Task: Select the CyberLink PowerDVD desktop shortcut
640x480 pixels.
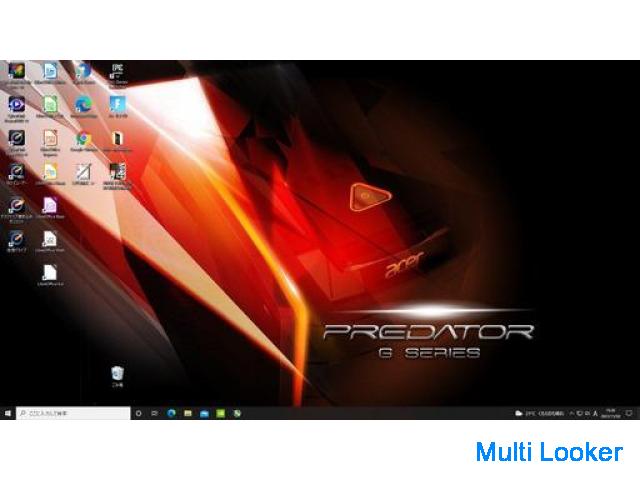Action: pos(15,104)
